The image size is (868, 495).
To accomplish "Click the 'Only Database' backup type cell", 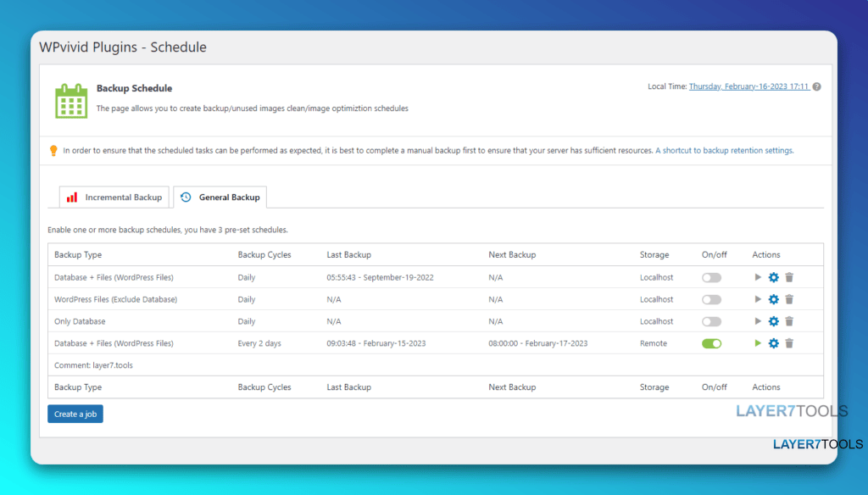I will point(80,321).
